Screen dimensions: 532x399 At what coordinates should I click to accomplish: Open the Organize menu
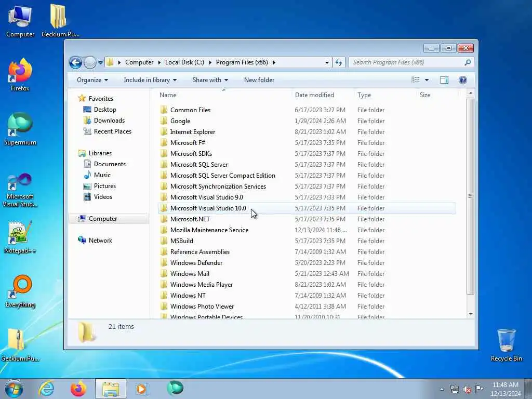(92, 80)
